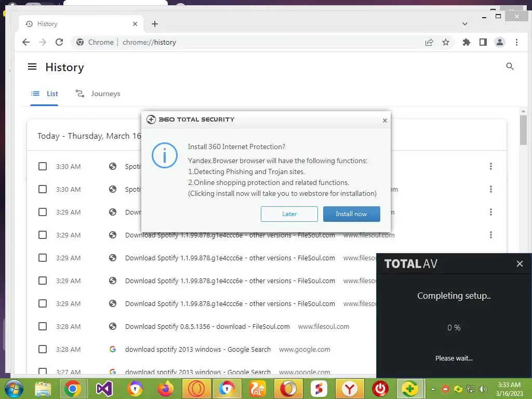
Task: Show hidden system tray icons arrow
Action: click(433, 389)
